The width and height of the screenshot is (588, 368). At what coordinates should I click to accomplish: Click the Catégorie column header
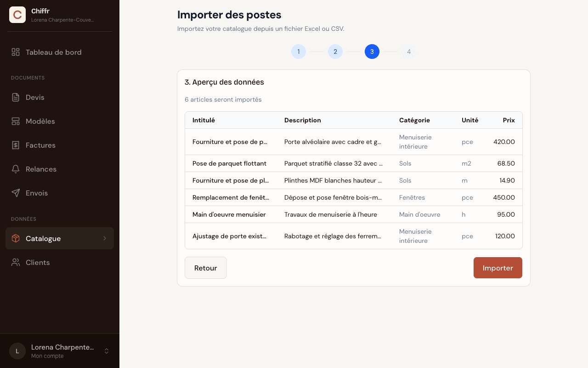coord(414,120)
